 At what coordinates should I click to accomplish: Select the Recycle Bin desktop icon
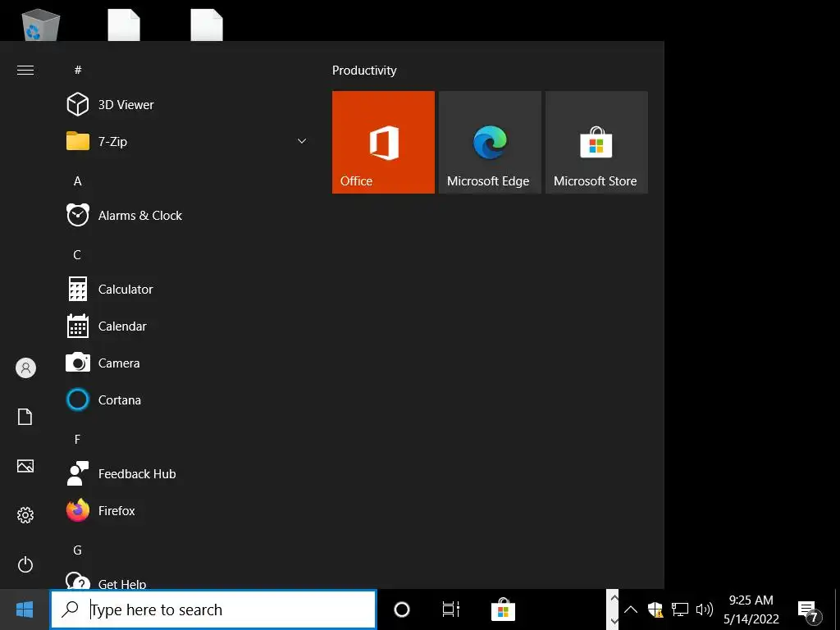40,24
